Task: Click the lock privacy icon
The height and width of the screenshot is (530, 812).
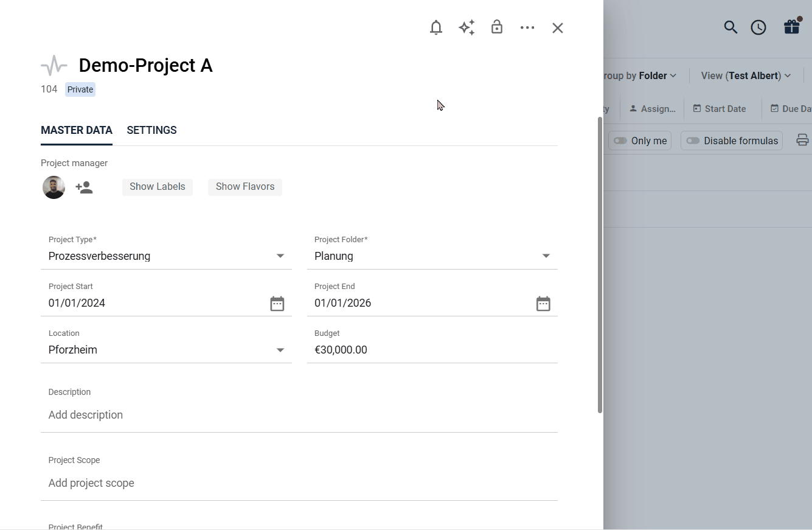Action: [497, 27]
